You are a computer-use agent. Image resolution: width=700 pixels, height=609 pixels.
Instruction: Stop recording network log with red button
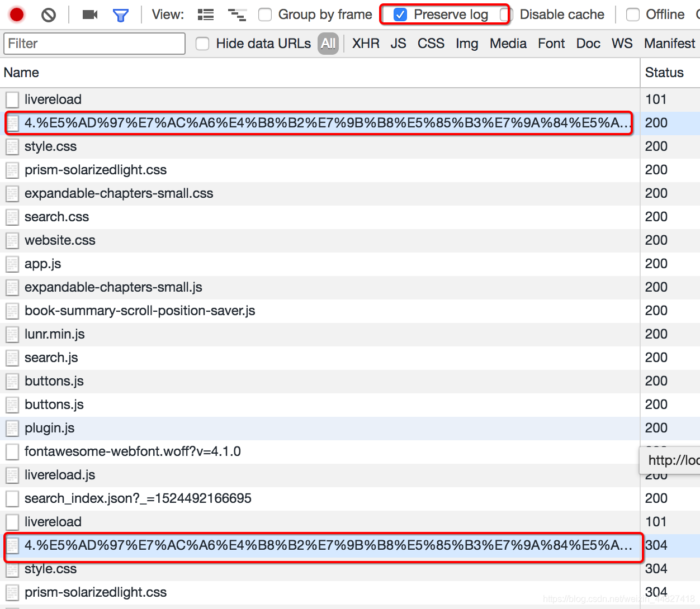17,15
